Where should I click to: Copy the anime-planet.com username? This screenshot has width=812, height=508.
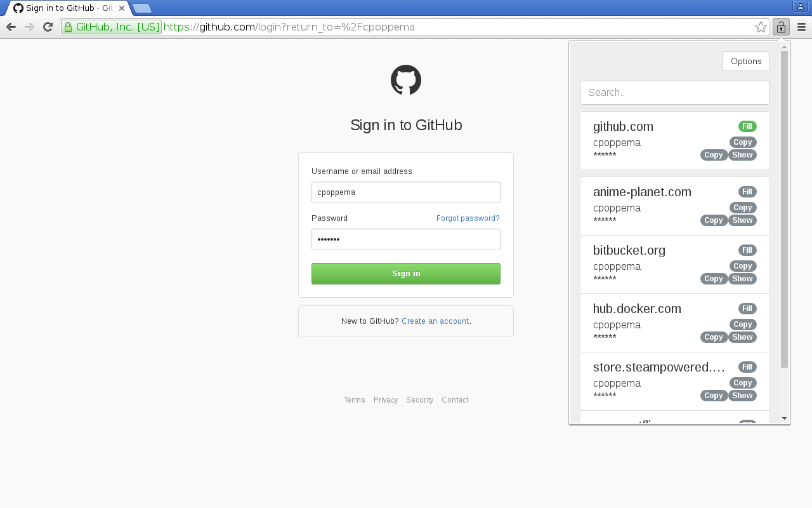(742, 207)
